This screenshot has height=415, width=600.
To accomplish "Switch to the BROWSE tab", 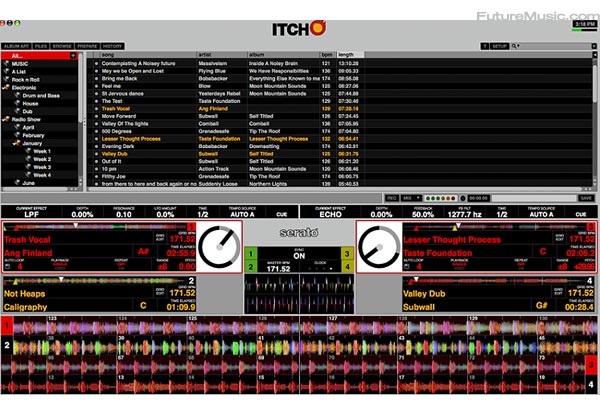I will (62, 46).
